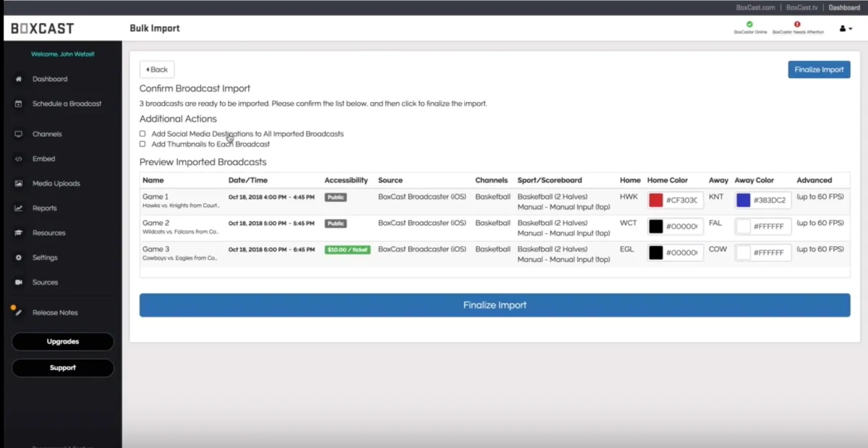Enable Add Thumbnails to Each Broadcast checkbox
The height and width of the screenshot is (448, 868).
(x=142, y=144)
